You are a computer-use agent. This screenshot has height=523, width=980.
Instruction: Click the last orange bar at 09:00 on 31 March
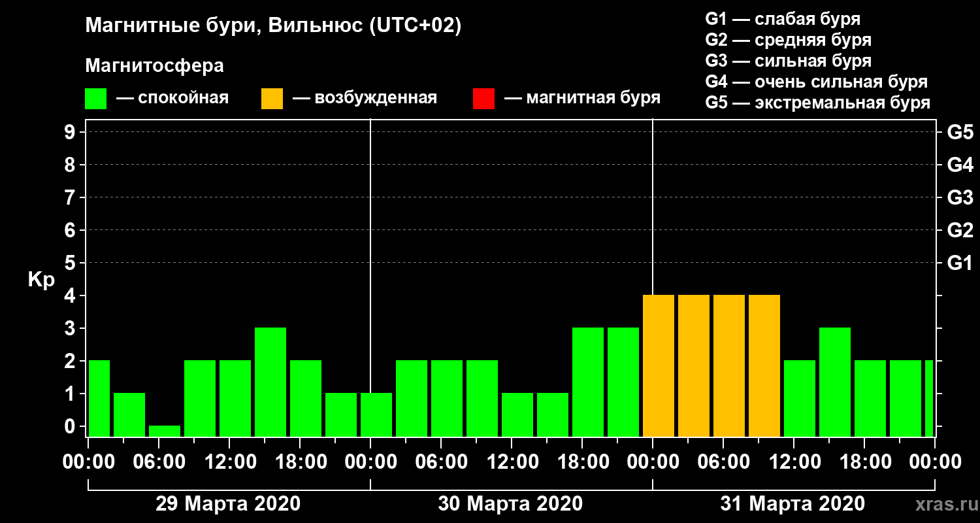[x=764, y=365]
